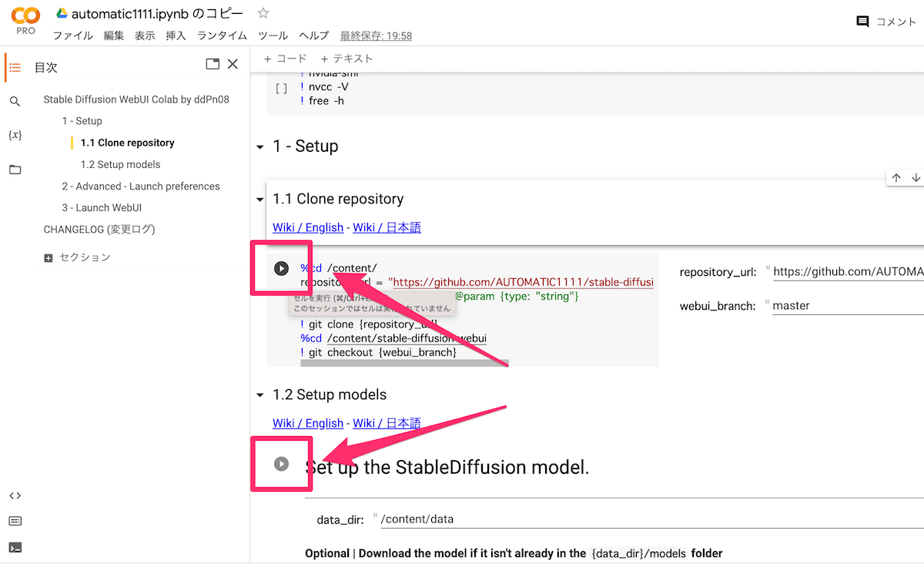This screenshot has height=581, width=924.
Task: Open the terminal icon at bottom left
Action: [15, 548]
